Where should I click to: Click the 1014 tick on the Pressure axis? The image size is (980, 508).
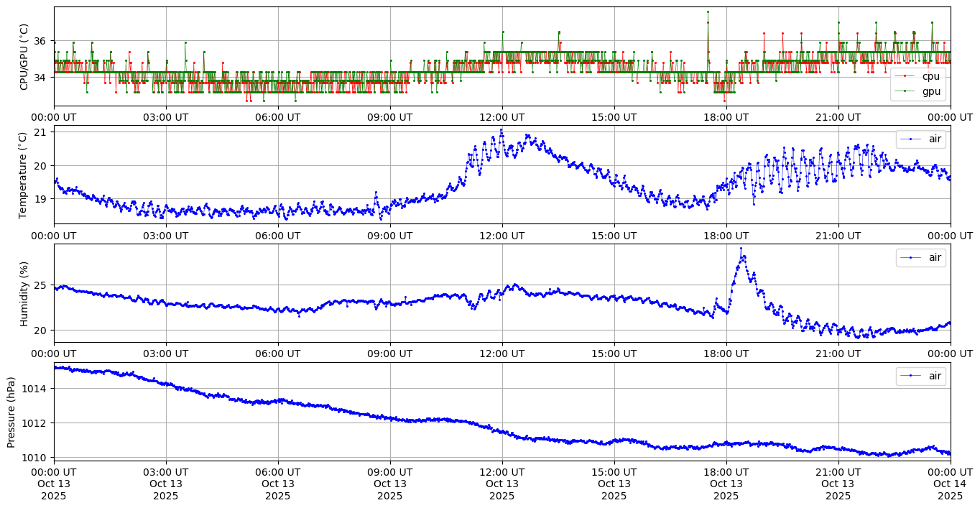point(36,389)
